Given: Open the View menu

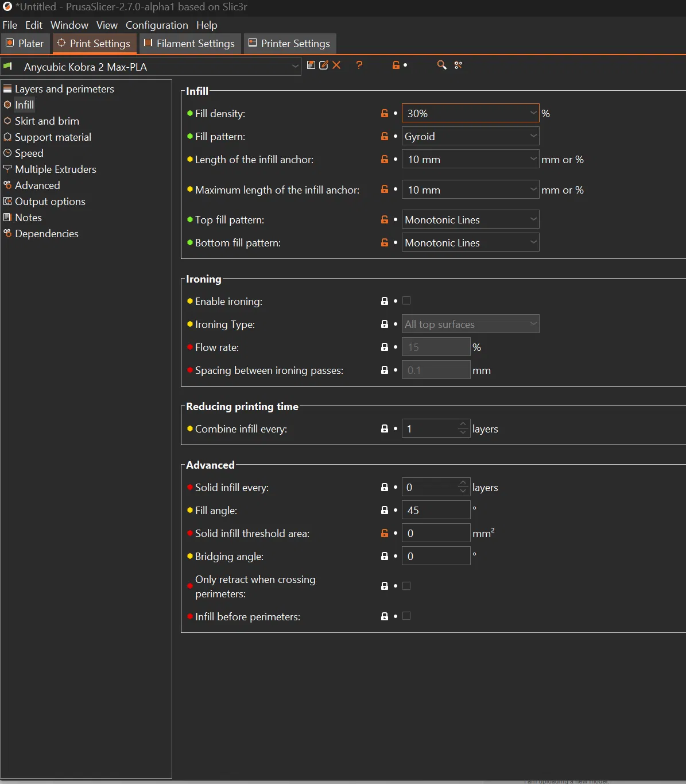Looking at the screenshot, I should click(107, 25).
